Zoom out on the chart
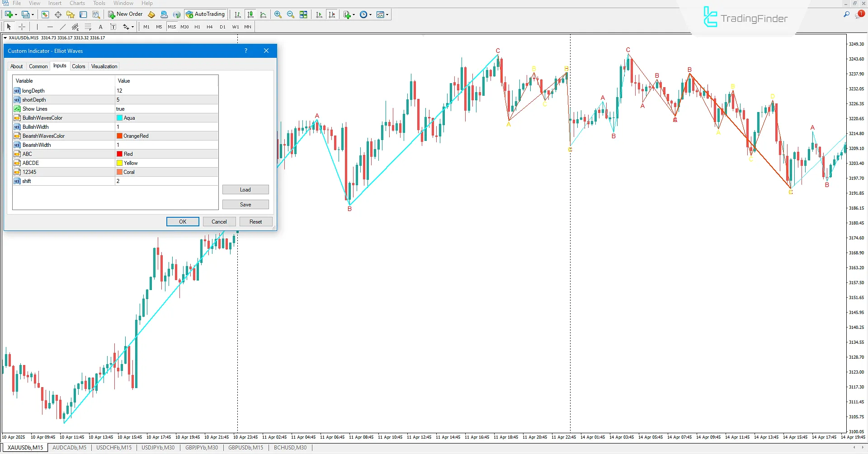The image size is (868, 454). point(291,14)
